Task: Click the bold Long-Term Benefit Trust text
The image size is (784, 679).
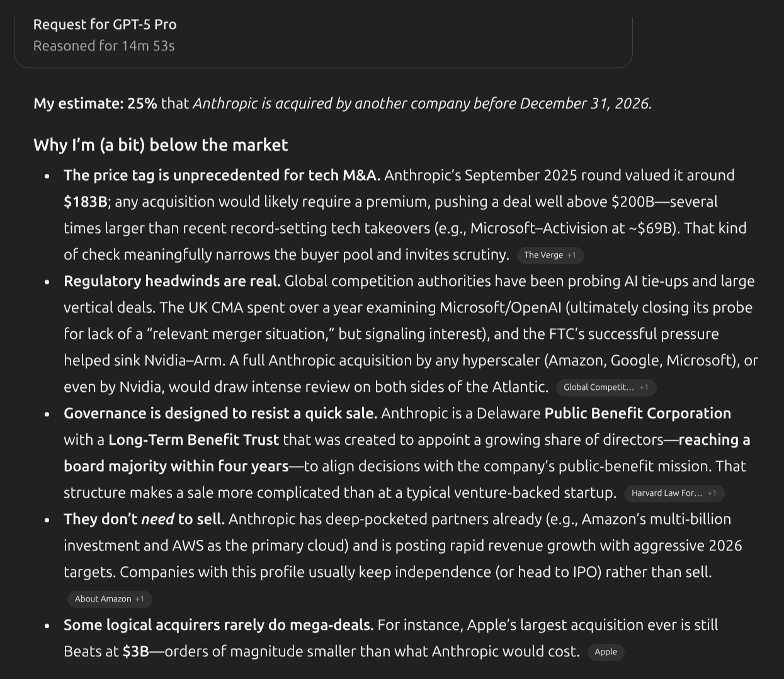Action: pos(193,440)
